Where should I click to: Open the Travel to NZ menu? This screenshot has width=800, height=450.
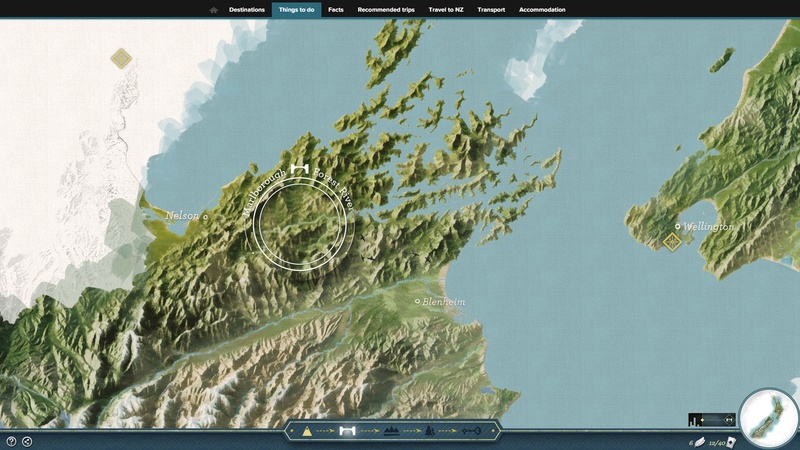446,10
